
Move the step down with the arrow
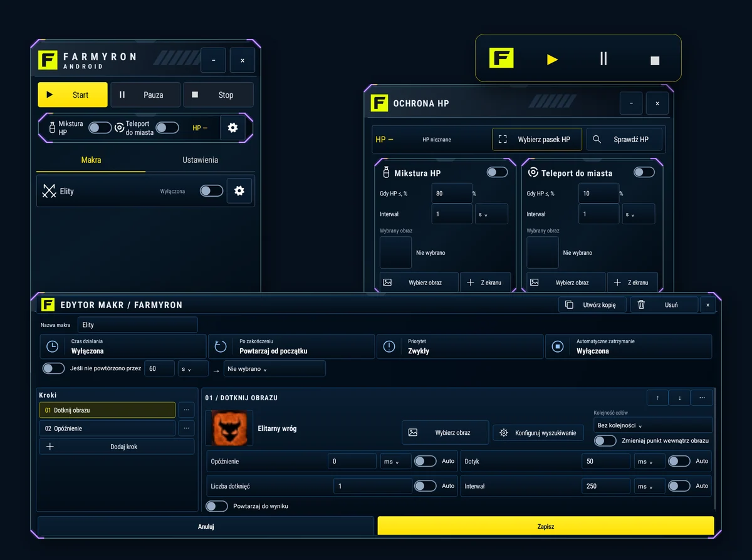[679, 398]
